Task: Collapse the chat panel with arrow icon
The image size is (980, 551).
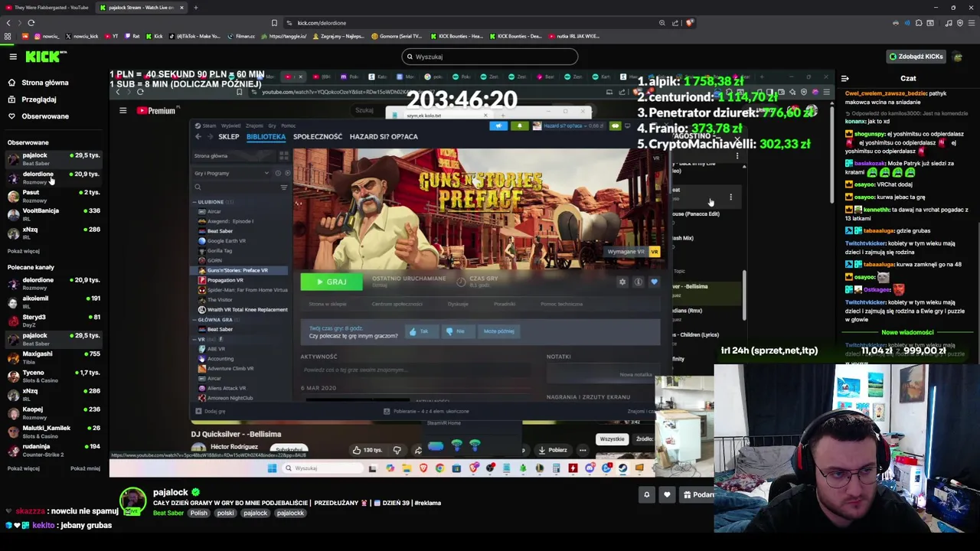Action: coord(845,78)
